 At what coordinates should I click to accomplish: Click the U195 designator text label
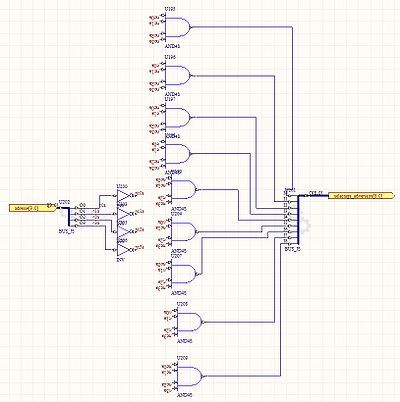170,9
